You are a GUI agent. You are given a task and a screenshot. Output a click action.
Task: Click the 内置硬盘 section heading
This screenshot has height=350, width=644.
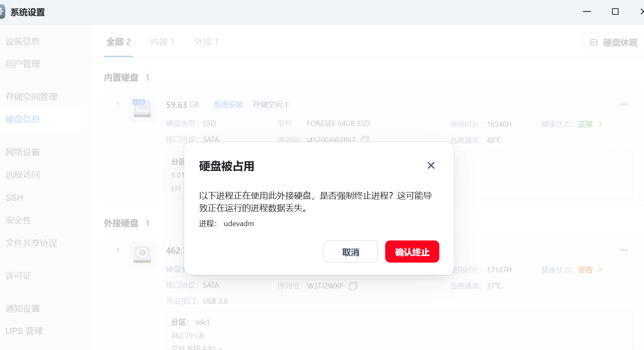pyautogui.click(x=121, y=77)
